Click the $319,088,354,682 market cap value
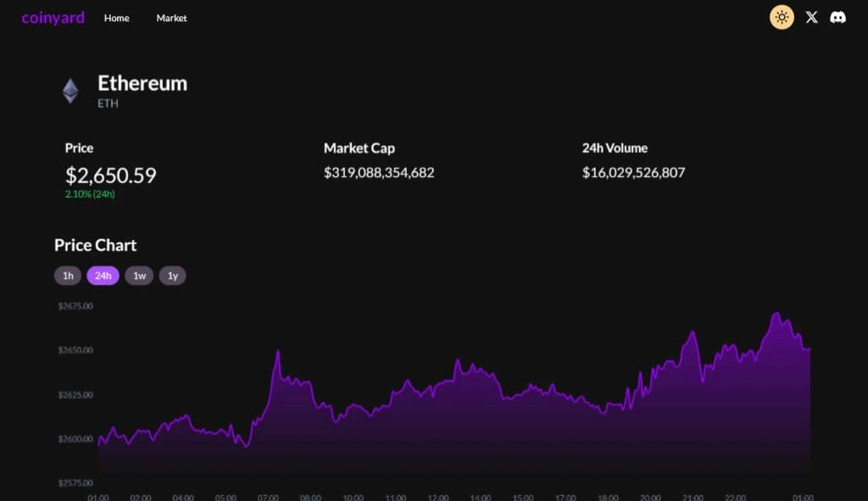Screen dimensions: 868x501 [x=379, y=173]
